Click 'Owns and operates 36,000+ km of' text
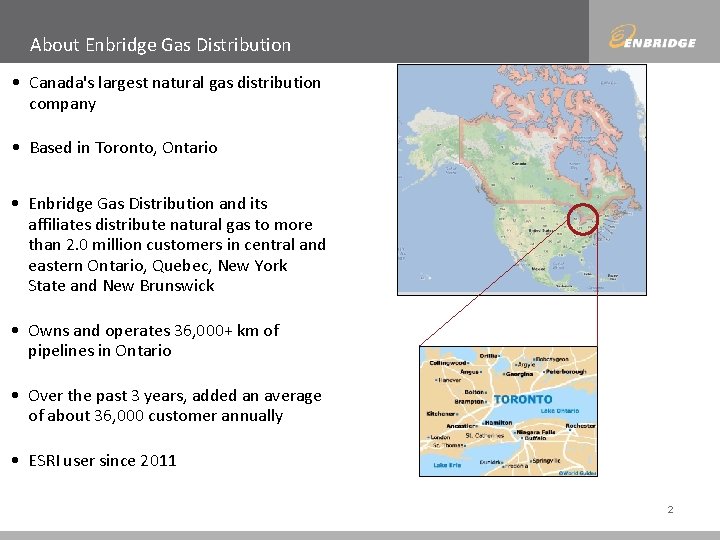 (x=154, y=331)
